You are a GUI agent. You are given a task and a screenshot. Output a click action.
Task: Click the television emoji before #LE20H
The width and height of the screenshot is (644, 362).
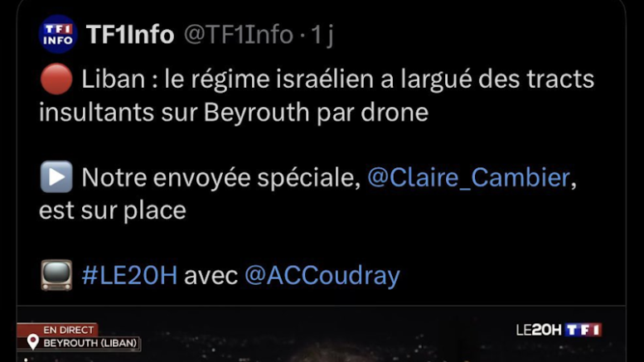point(56,275)
